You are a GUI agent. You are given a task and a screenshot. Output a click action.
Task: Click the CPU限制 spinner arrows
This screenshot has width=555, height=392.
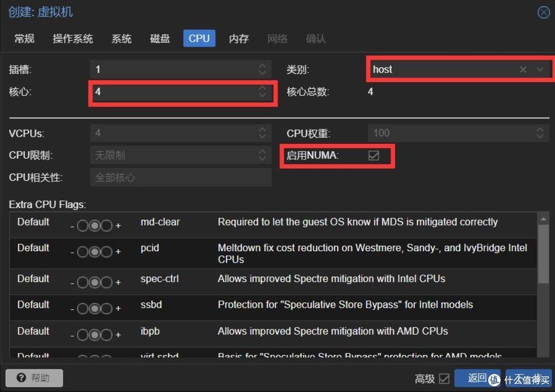click(262, 155)
